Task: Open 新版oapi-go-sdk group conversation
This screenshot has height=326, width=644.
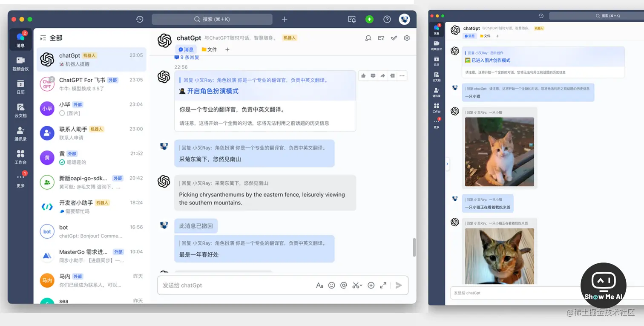Action: click(x=92, y=182)
